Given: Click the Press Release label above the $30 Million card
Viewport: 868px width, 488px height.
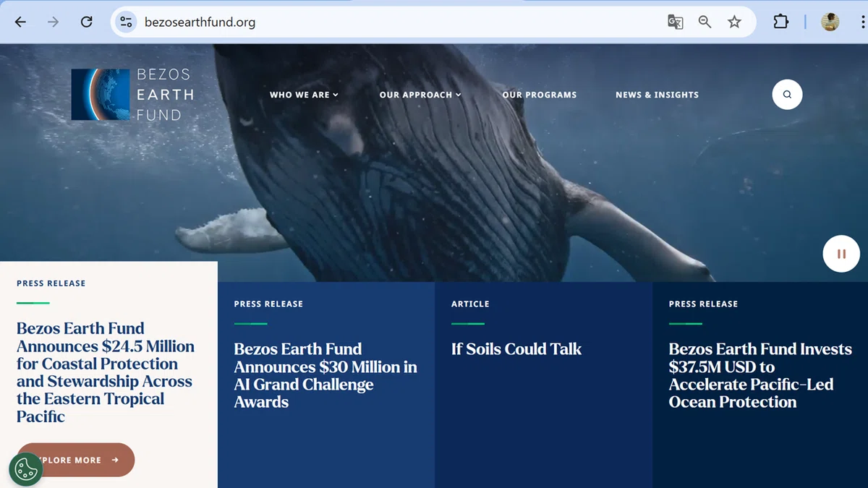Looking at the screenshot, I should click(x=268, y=304).
